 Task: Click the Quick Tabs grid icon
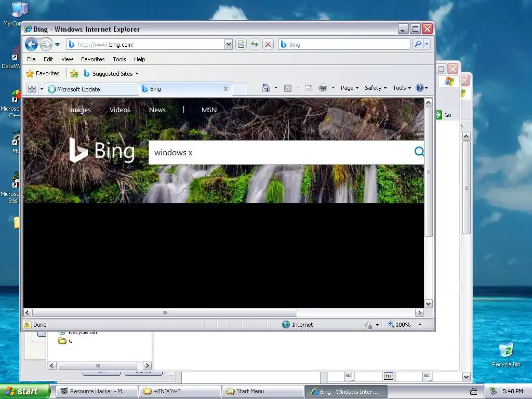pos(32,89)
